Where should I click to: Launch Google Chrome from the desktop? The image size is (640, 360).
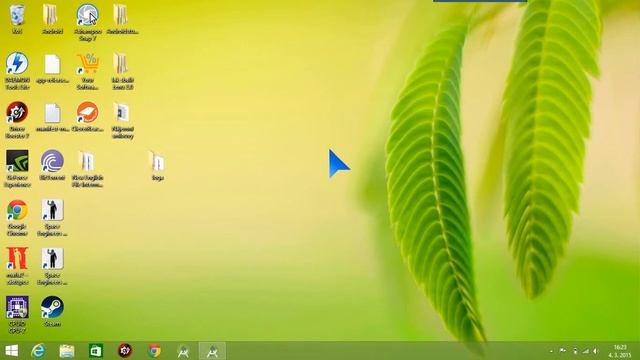(17, 211)
